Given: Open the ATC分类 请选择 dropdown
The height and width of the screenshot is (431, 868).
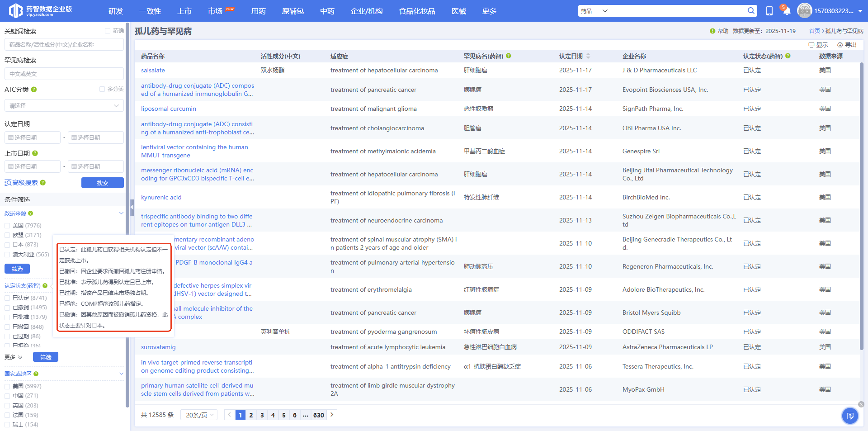Looking at the screenshot, I should point(64,105).
